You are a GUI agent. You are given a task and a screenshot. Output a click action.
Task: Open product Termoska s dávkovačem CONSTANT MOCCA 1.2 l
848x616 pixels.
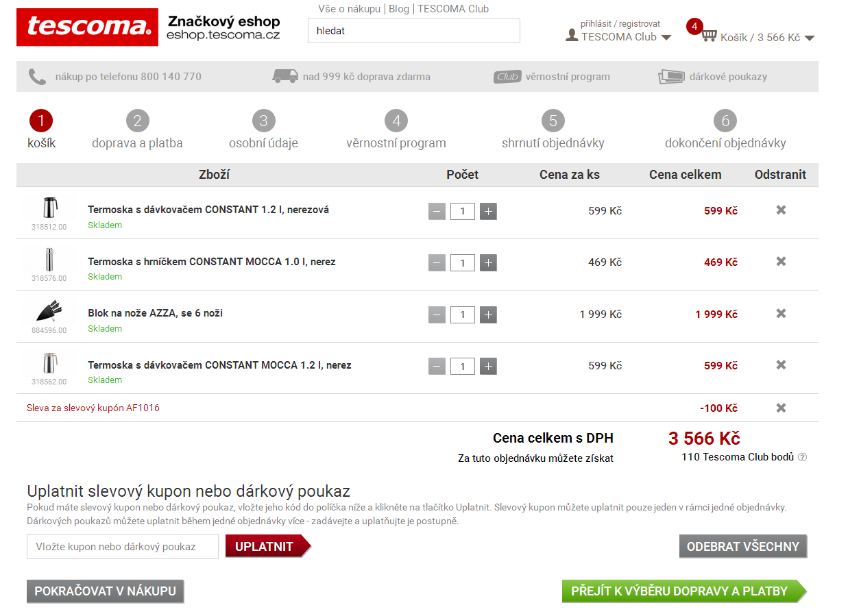pyautogui.click(x=219, y=365)
